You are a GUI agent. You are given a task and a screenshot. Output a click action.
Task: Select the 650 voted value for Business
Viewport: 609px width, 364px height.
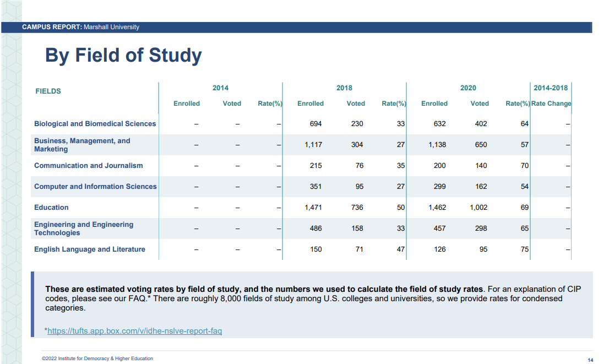coord(481,145)
